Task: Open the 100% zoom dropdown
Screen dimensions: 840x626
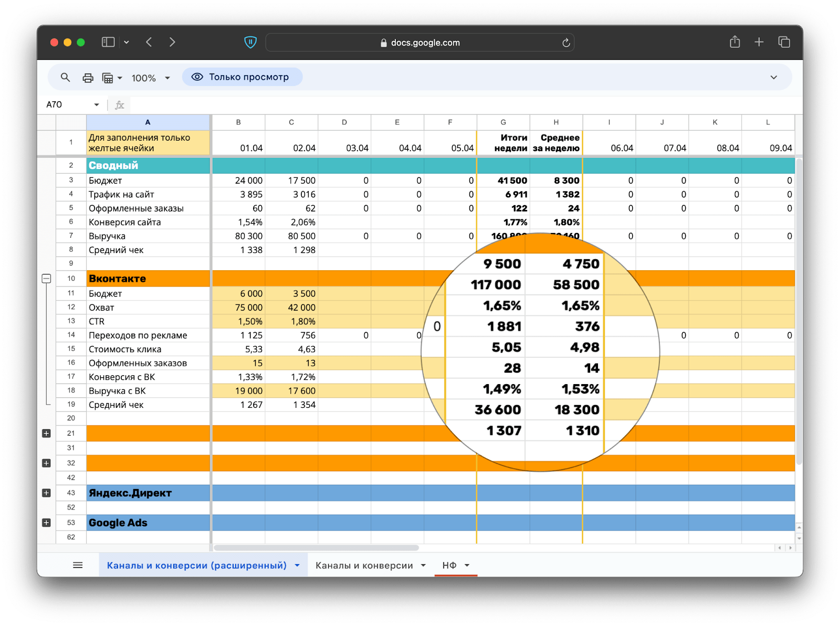Action: click(151, 78)
